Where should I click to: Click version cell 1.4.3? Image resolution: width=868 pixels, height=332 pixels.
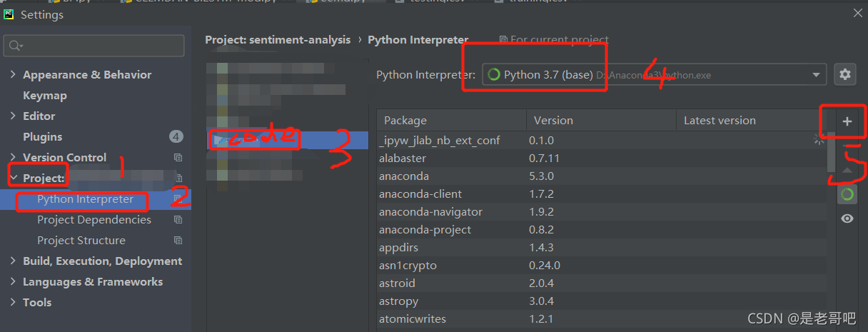[542, 248]
